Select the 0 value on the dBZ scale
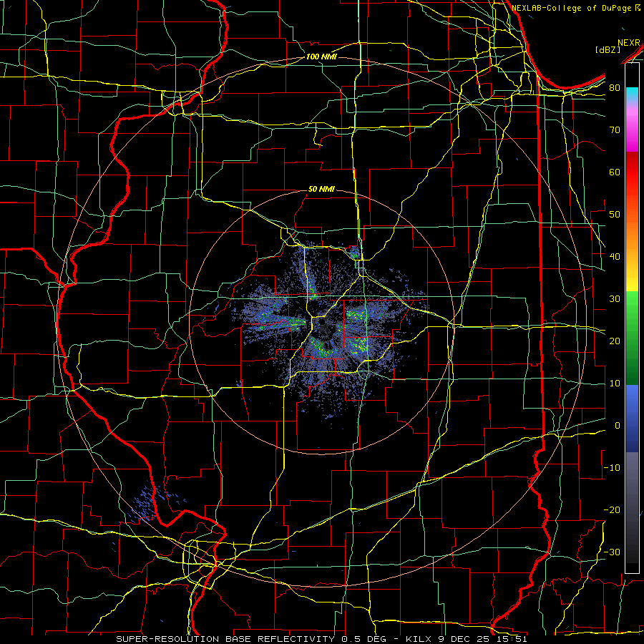644x644 pixels. tap(618, 426)
